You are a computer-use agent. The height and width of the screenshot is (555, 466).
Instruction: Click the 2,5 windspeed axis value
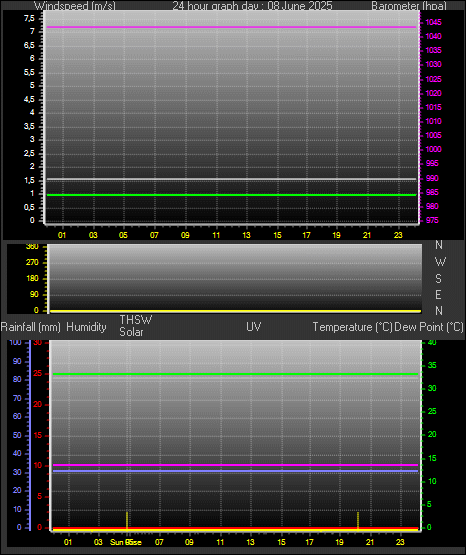tap(30, 153)
